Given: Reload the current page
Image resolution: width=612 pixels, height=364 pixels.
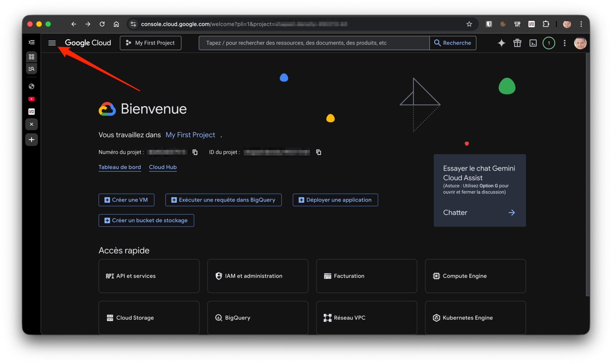Looking at the screenshot, I should [x=102, y=24].
